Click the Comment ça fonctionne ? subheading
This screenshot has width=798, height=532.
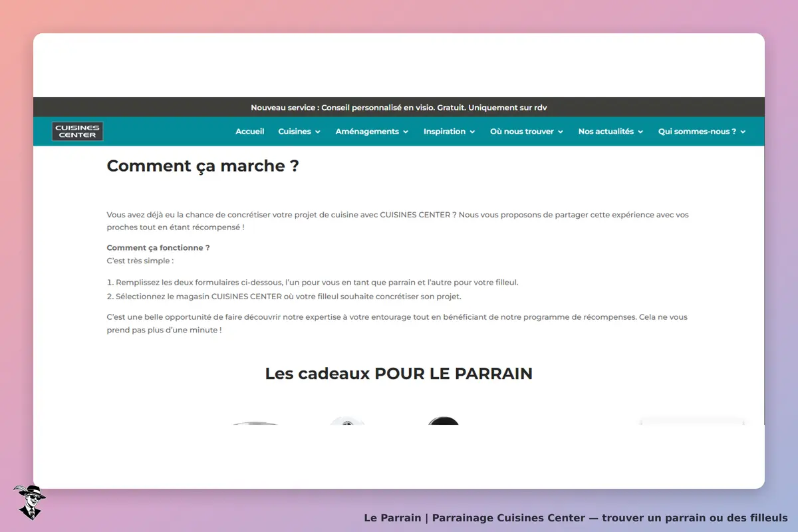158,247
